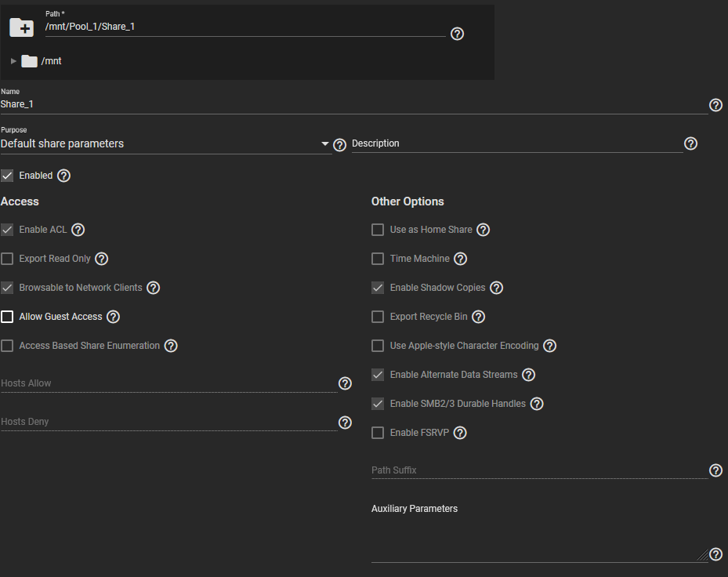Click the new folder icon beside Path
Screen dimensions: 728x577
point(21,27)
